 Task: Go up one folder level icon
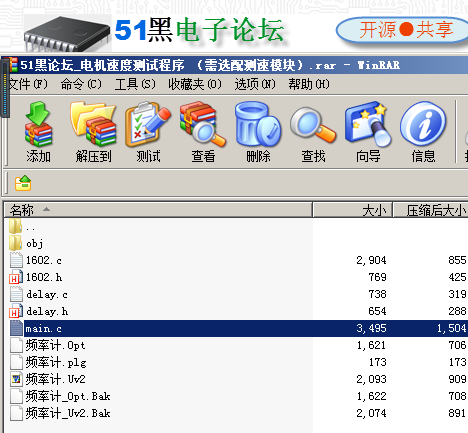23,183
